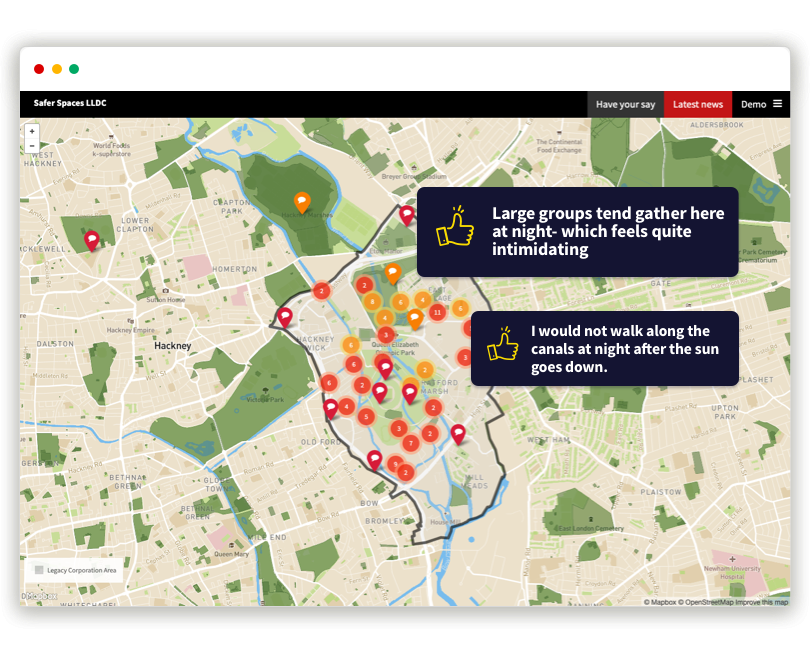Click the Safer Spaces LLDC site title

[x=70, y=104]
